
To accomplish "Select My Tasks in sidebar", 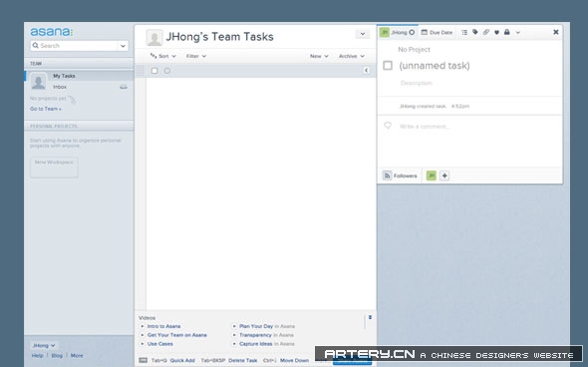I will point(64,76).
